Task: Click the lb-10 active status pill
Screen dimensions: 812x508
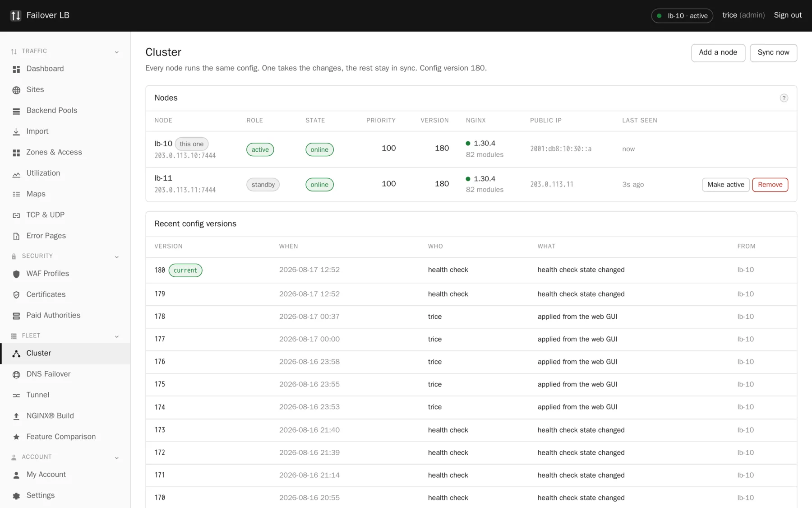Action: (682, 16)
